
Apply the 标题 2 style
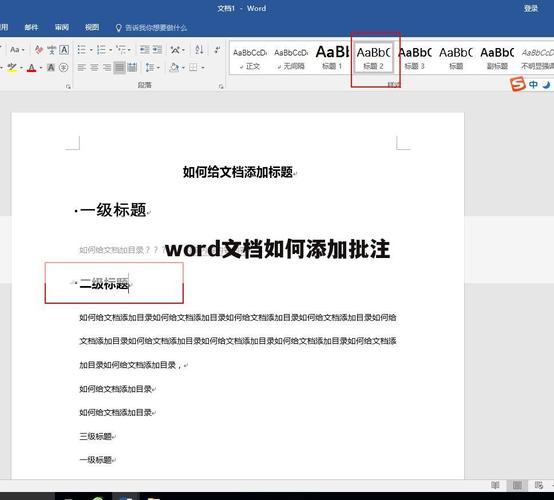(373, 58)
